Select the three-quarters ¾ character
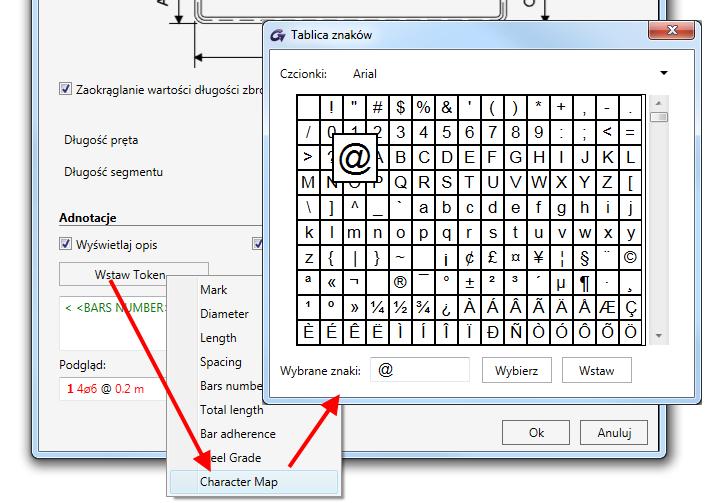719x503 pixels. [423, 307]
